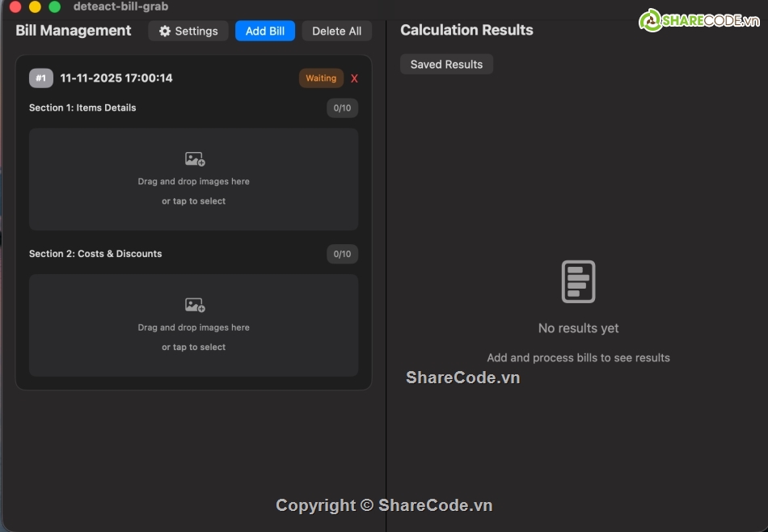Click 'or tap to select' in Section 1
Viewport: 768px width, 532px height.
pyautogui.click(x=194, y=201)
